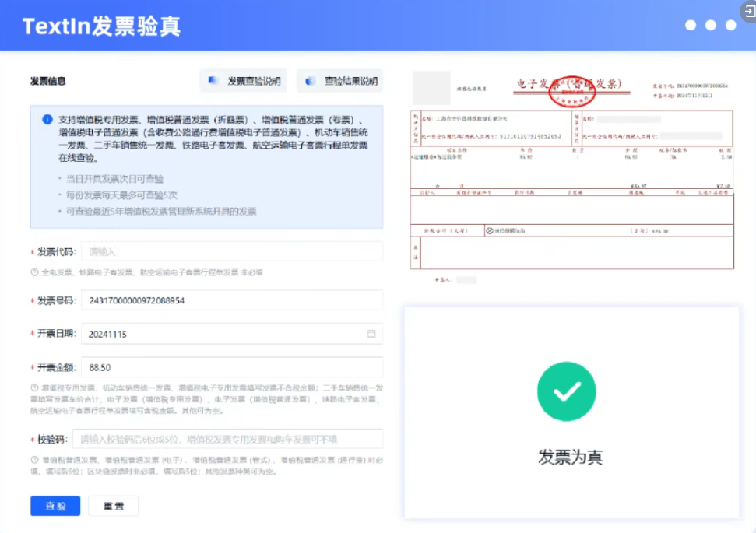Click the 发票信息 section heading
This screenshot has width=756, height=533.
47,81
